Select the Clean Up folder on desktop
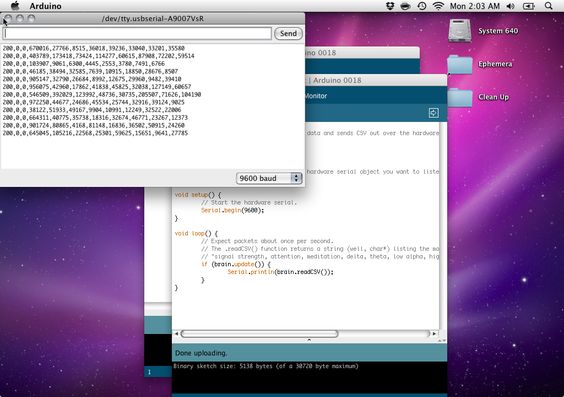Viewport: 564px width, 397px height. (460, 97)
